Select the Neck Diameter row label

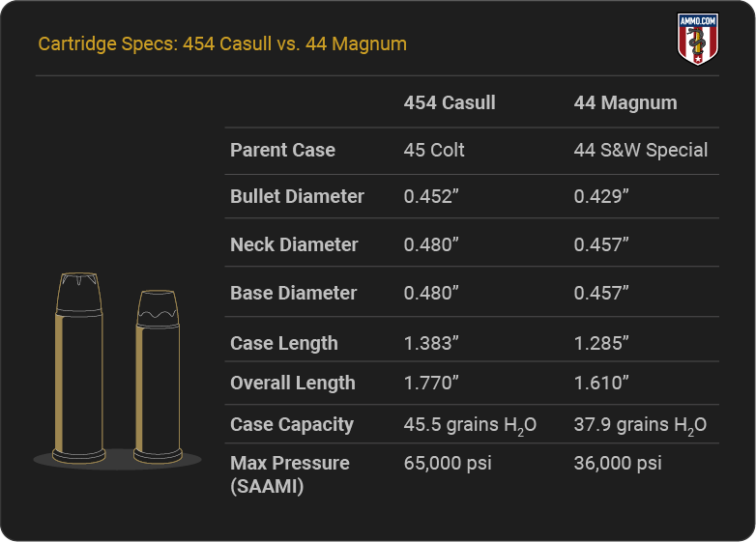(x=294, y=244)
